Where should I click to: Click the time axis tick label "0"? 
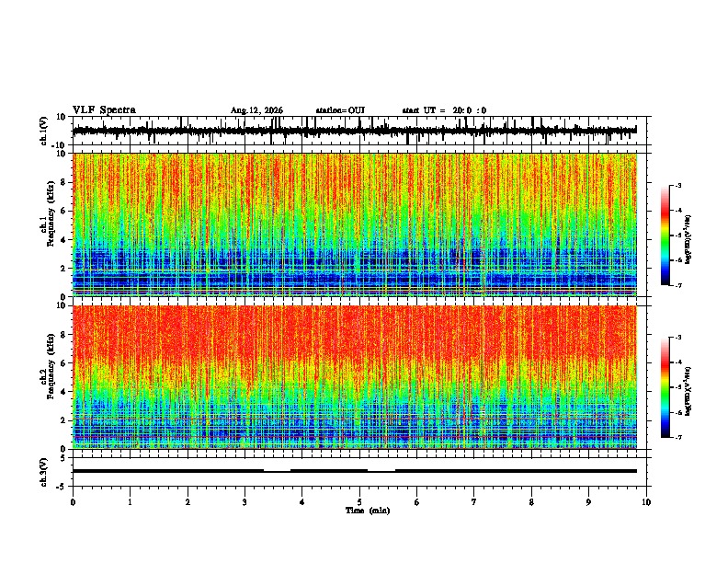[x=73, y=502]
